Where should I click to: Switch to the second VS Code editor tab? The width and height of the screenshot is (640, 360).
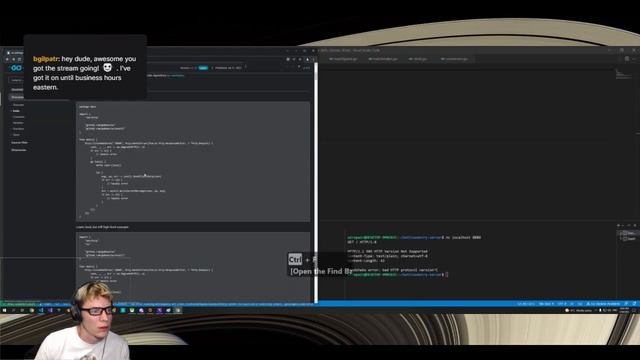pos(383,59)
